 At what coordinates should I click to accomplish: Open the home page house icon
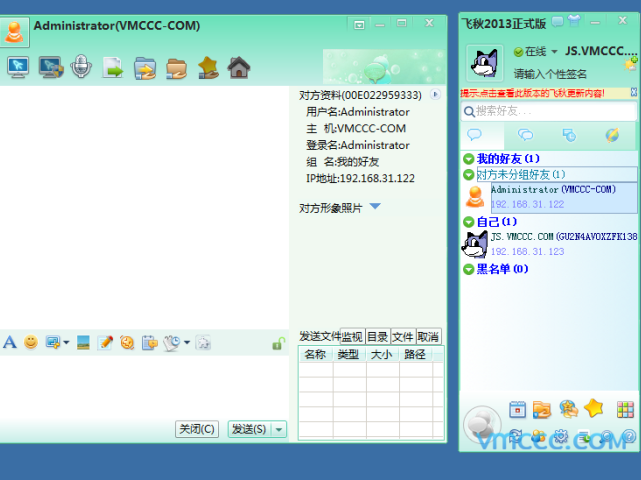239,67
